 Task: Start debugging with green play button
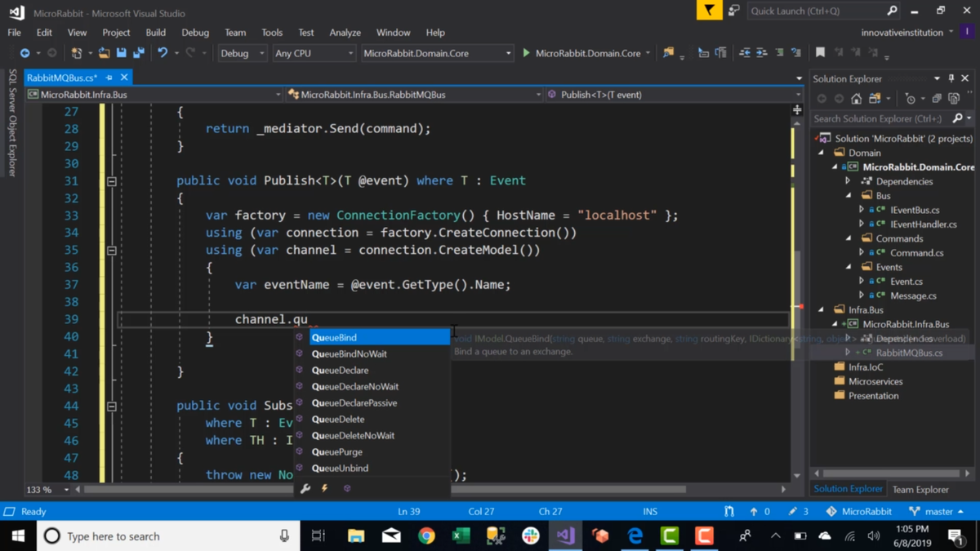pyautogui.click(x=526, y=53)
